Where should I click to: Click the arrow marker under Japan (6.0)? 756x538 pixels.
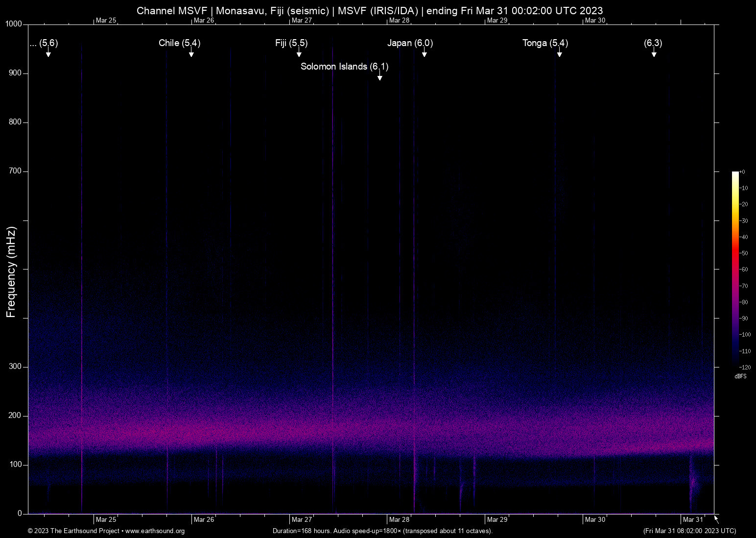[x=425, y=53]
